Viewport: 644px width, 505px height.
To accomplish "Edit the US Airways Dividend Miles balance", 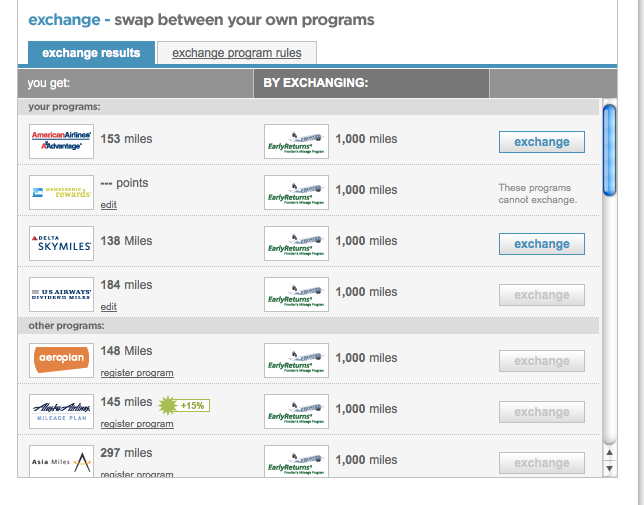I will (x=108, y=307).
